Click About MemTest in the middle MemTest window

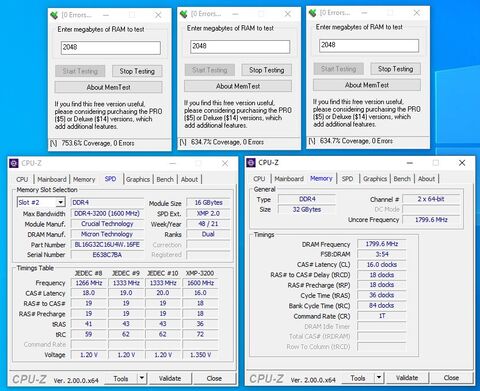(x=238, y=86)
